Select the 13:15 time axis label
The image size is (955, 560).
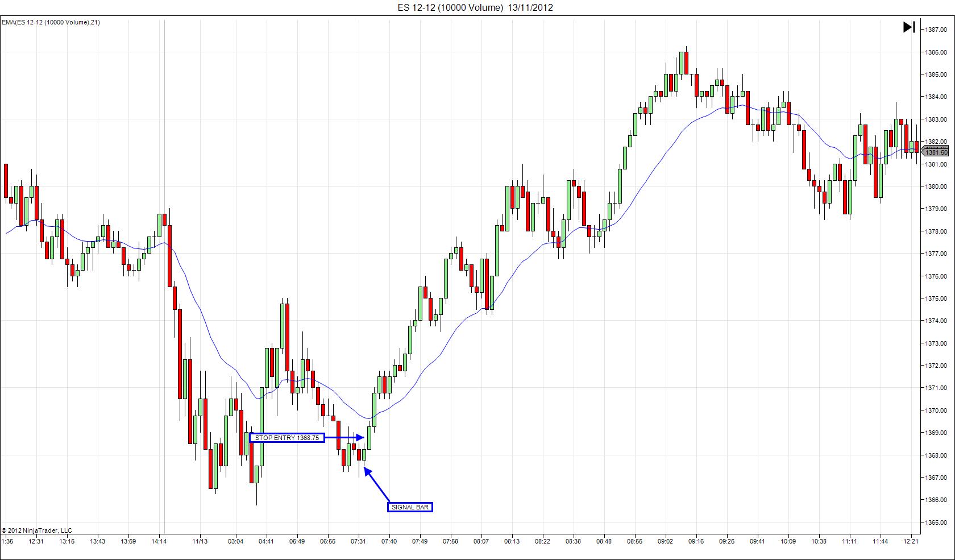67,541
